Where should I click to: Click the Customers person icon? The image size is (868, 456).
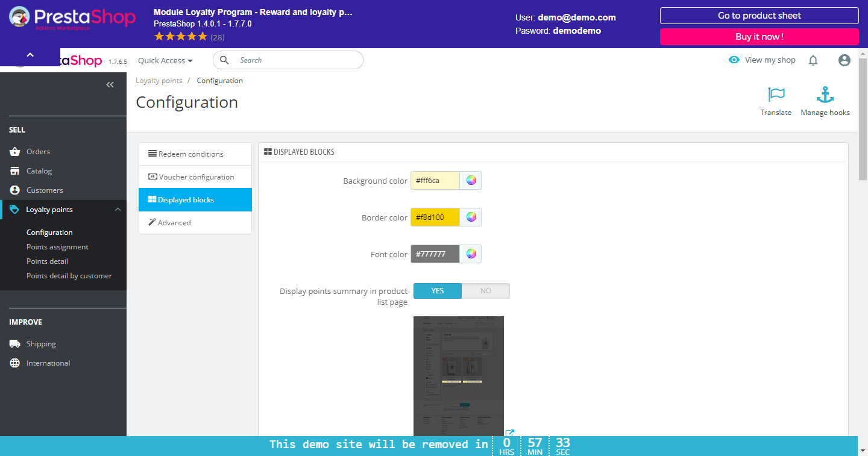pyautogui.click(x=15, y=190)
